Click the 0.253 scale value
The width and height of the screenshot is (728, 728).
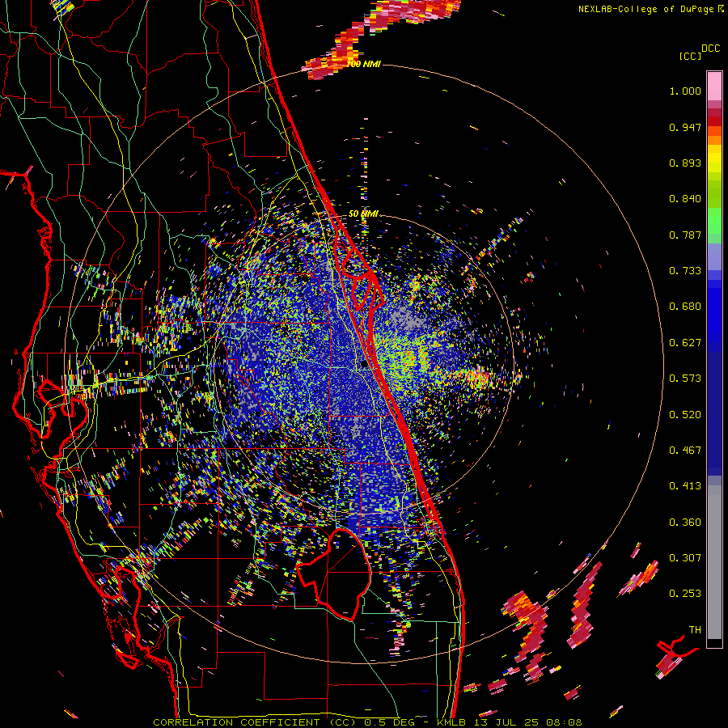[685, 594]
